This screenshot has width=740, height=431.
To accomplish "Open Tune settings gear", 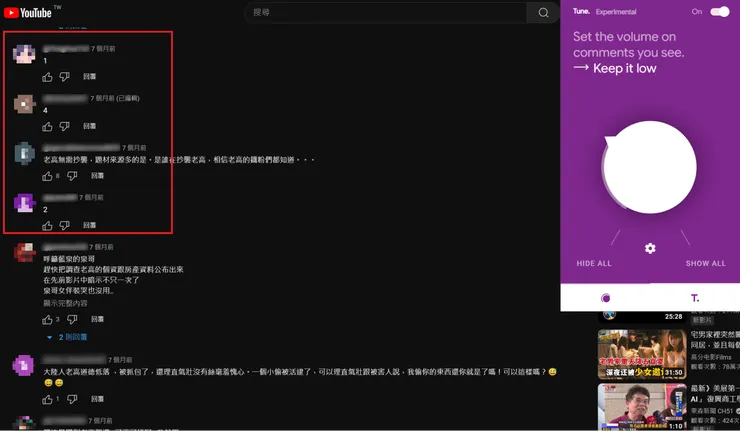I will click(650, 248).
